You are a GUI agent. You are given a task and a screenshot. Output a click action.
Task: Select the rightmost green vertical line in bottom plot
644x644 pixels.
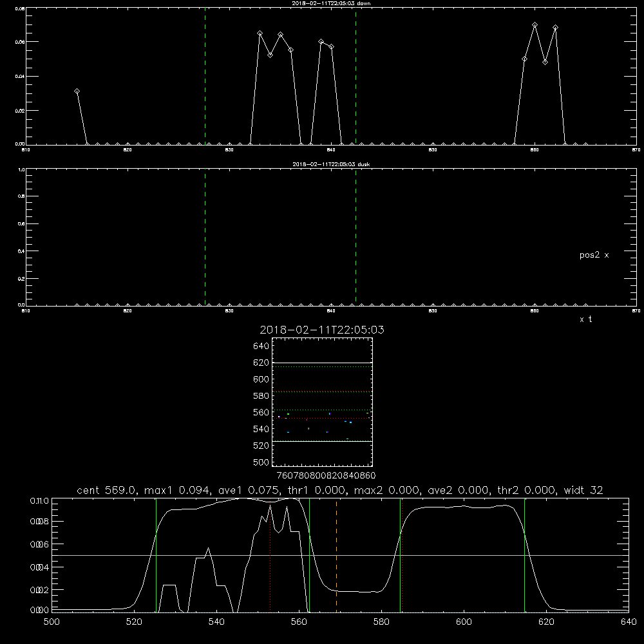click(x=524, y=555)
